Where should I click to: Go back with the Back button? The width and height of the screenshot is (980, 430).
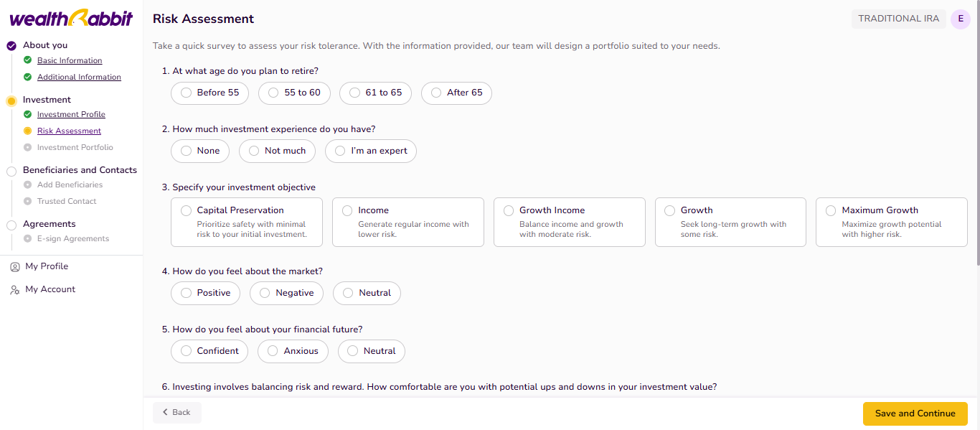click(x=176, y=413)
